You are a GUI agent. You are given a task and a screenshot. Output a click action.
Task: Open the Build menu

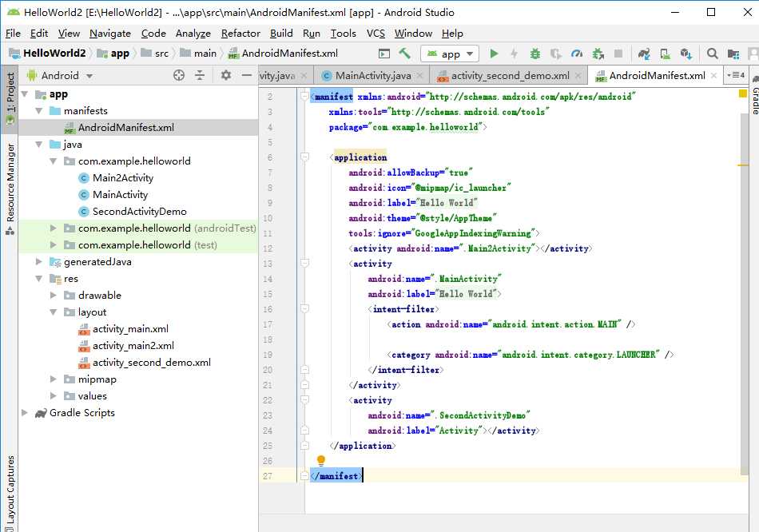pos(281,34)
